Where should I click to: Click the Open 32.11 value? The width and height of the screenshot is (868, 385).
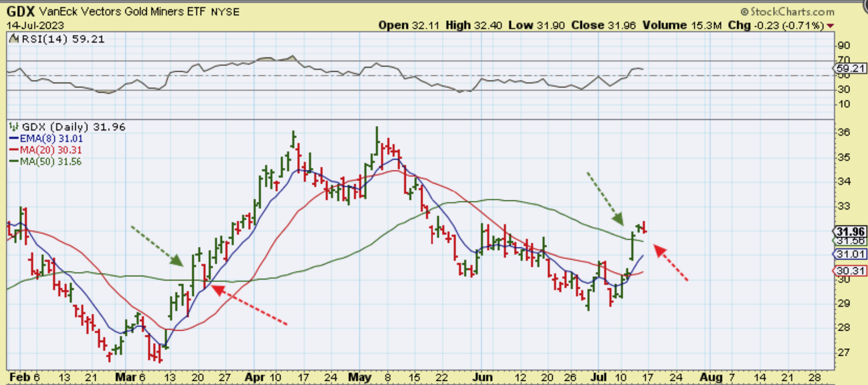coord(409,26)
